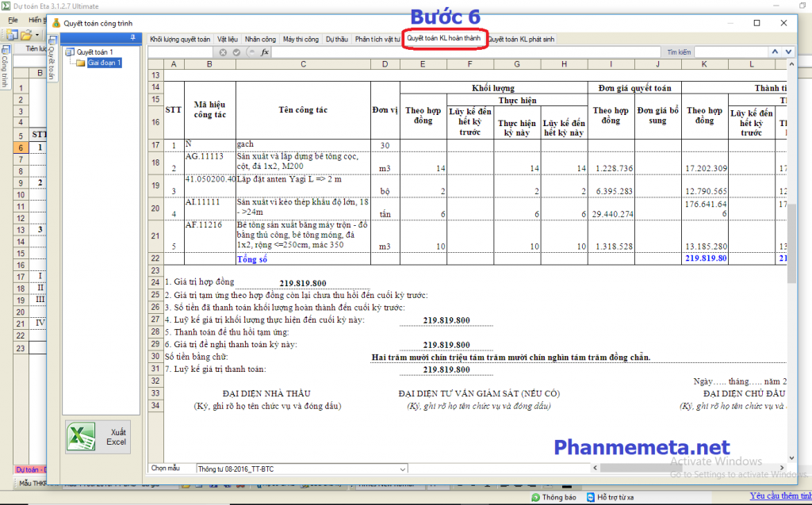The image size is (812, 505).
Task: Open the File menu
Action: pyautogui.click(x=13, y=20)
